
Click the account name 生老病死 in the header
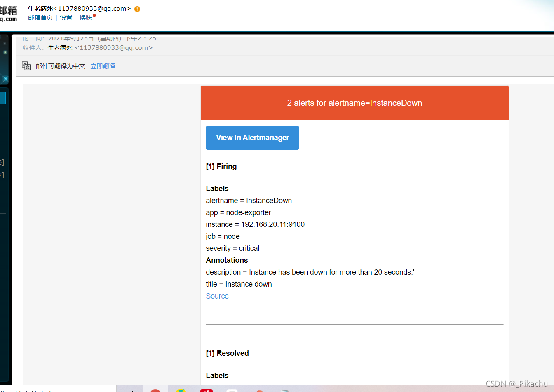click(x=40, y=9)
